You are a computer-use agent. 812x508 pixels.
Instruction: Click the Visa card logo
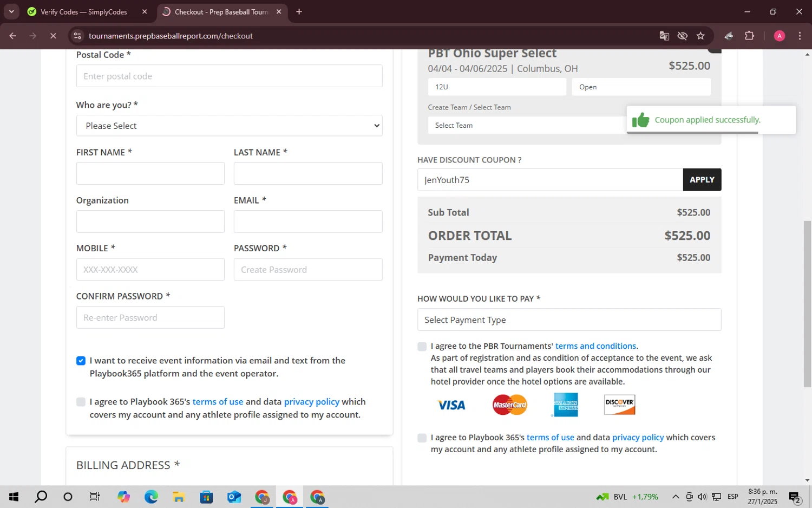[x=451, y=405]
